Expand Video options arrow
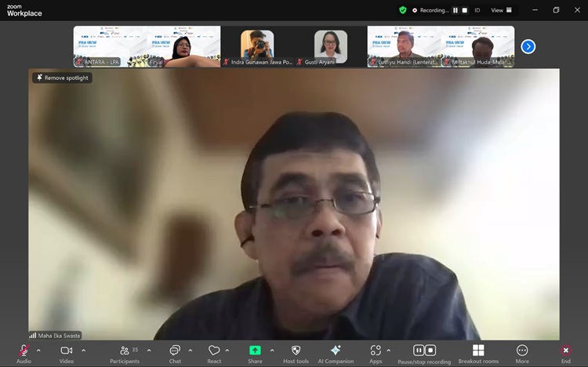The width and height of the screenshot is (588, 367). coord(83,351)
